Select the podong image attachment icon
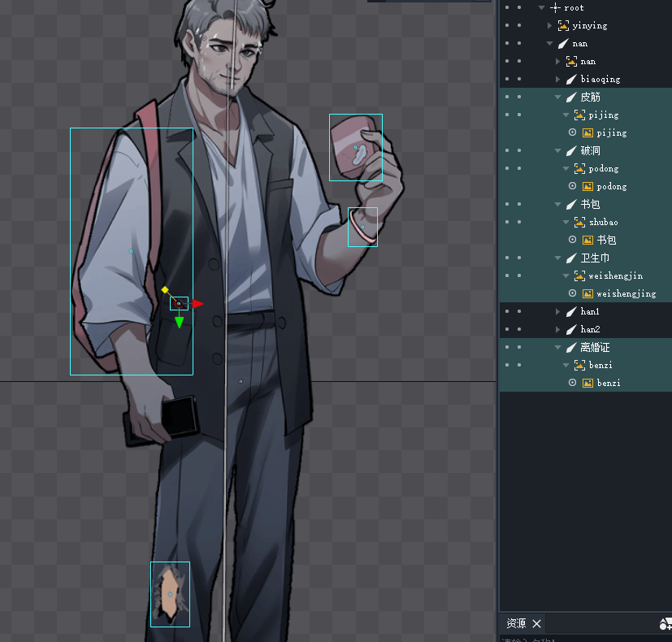Viewport: 672px width, 642px height. click(587, 186)
